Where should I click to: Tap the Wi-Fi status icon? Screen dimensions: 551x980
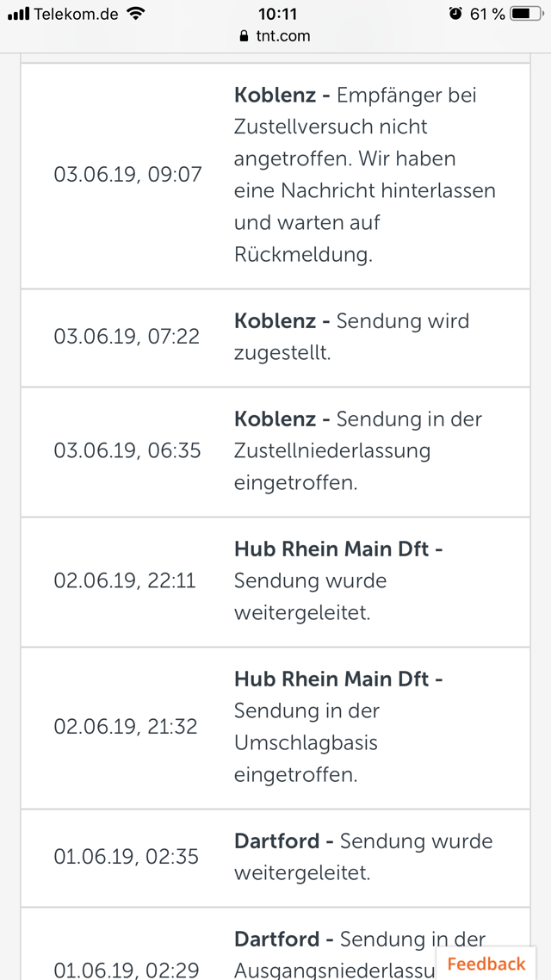135,14
